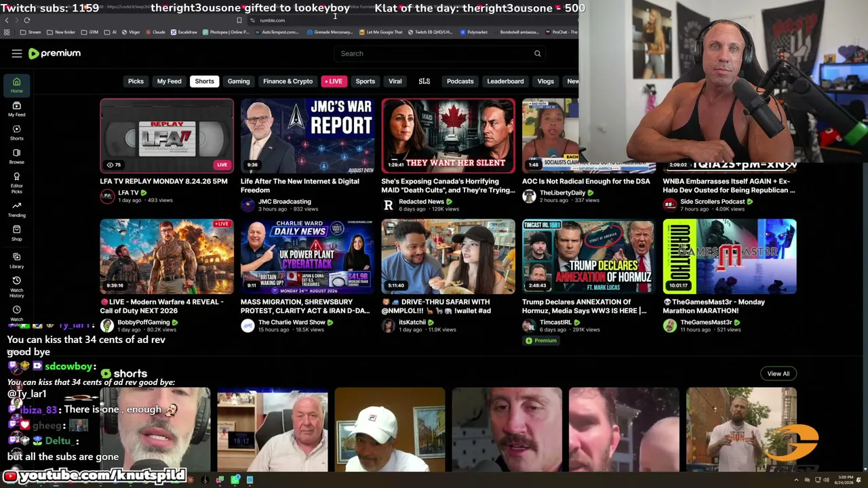This screenshot has height=488, width=868.
Task: Select the Viral category tab
Action: pos(395,81)
